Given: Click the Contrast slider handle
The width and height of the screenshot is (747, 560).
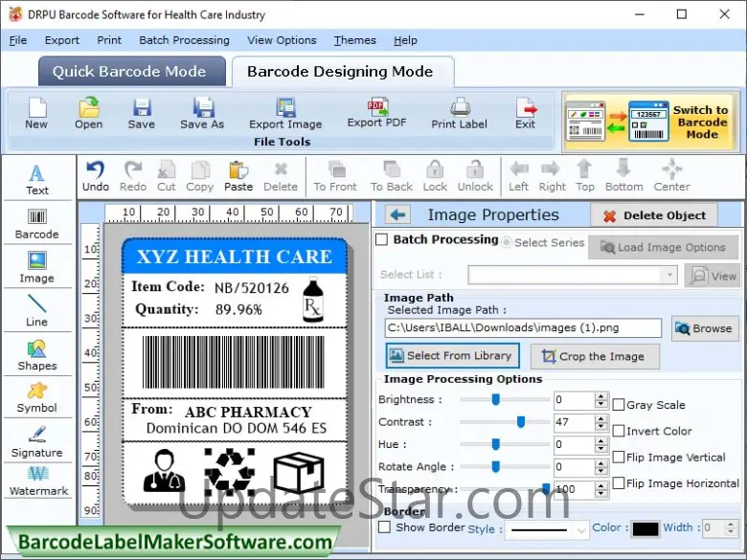Looking at the screenshot, I should pyautogui.click(x=521, y=421).
